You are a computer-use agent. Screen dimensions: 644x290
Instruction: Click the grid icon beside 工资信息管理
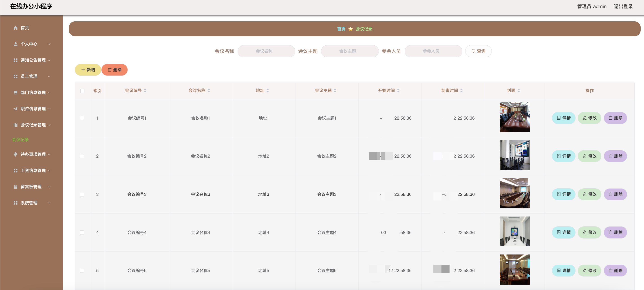[15, 170]
